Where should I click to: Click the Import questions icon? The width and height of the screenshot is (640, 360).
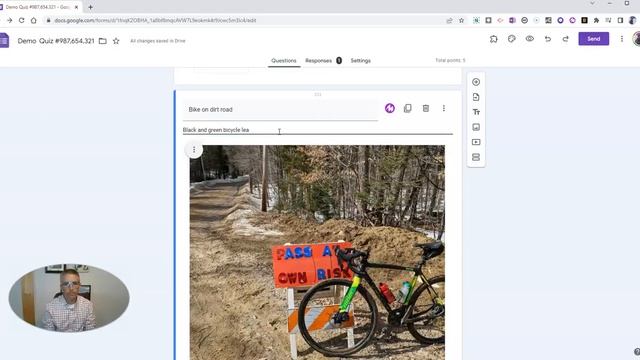pos(476,97)
